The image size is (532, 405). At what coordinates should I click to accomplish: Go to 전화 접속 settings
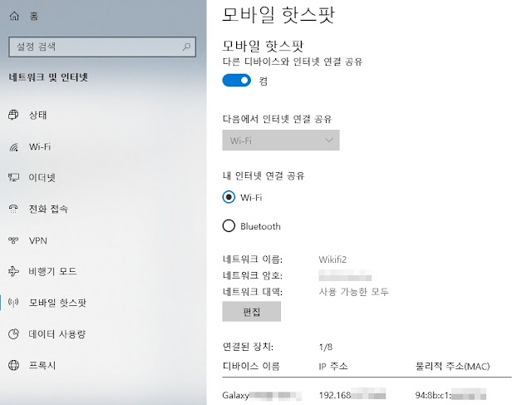tap(48, 209)
